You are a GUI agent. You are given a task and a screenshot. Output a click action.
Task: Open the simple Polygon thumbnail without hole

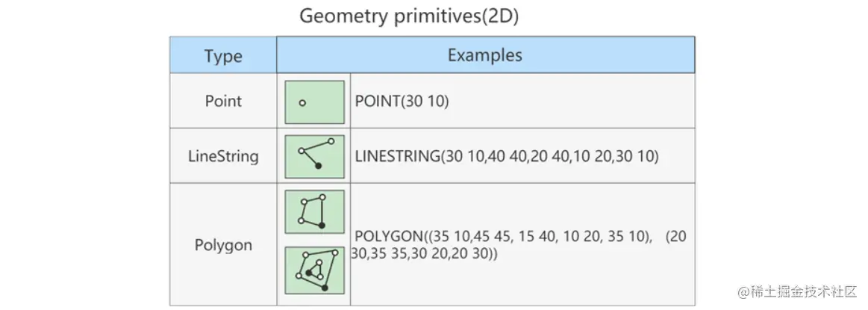[x=314, y=212]
